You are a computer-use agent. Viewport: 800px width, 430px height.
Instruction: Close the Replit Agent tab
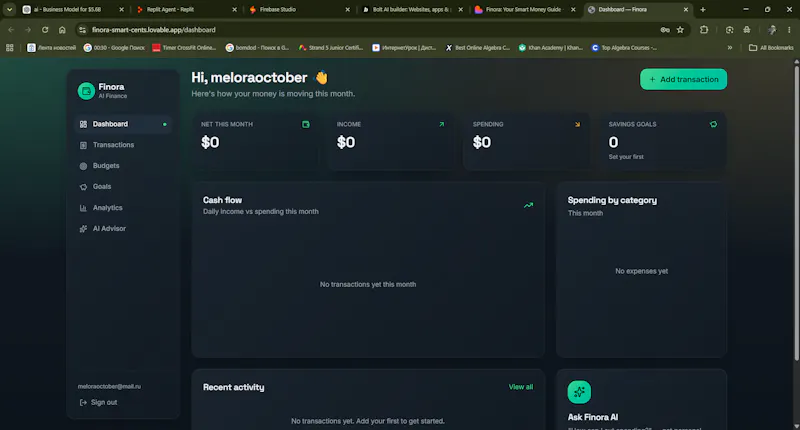click(234, 10)
